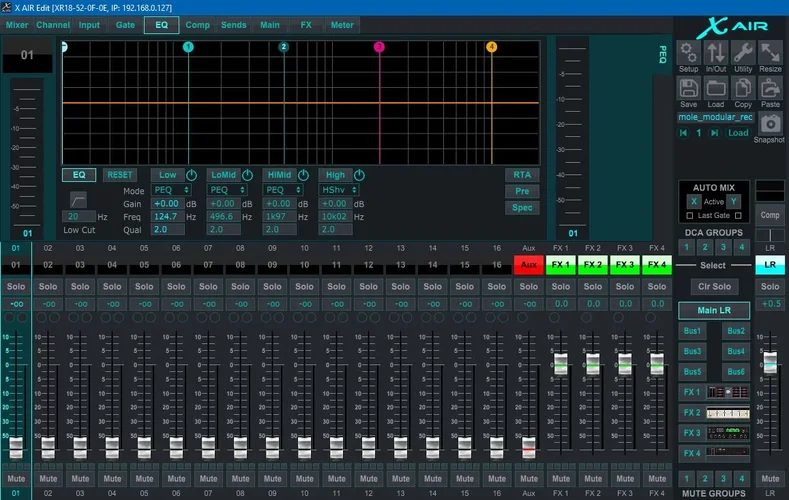This screenshot has height=500, width=789.
Task: Click the Paste clipboard icon
Action: pyautogui.click(x=770, y=88)
